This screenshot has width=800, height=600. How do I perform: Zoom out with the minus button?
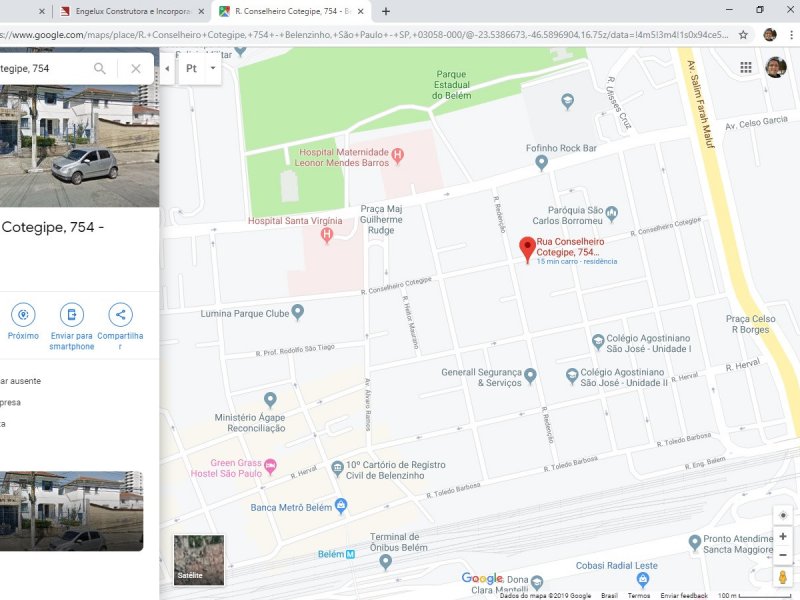[783, 555]
